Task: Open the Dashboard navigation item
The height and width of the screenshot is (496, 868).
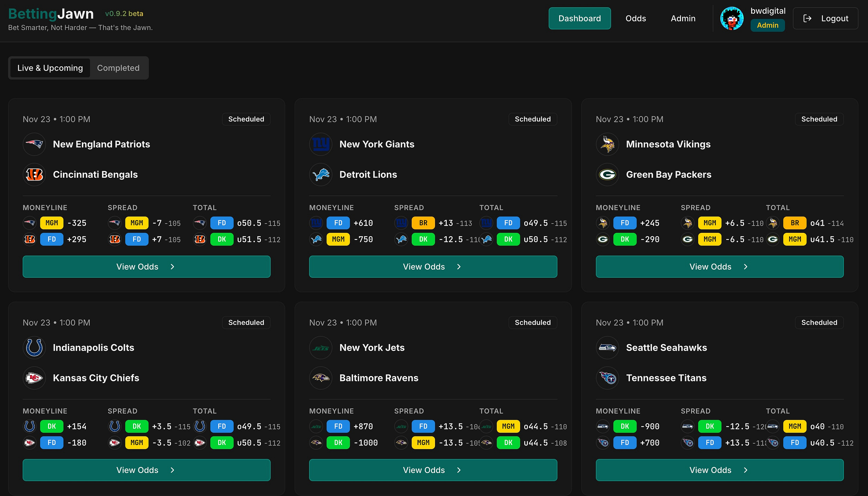Action: (x=580, y=19)
